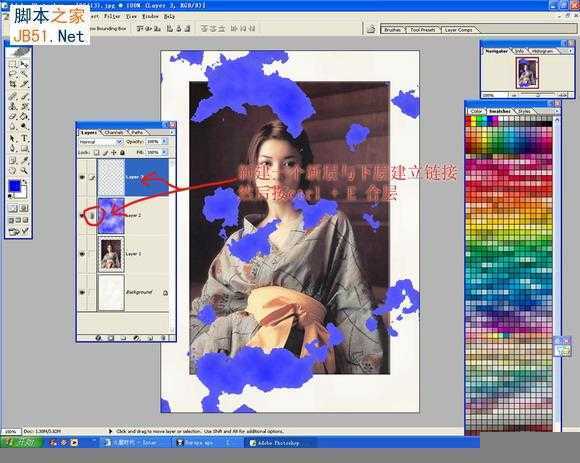Image resolution: width=580 pixels, height=463 pixels.
Task: Select the Move tool in the toolbox
Action: (24, 64)
